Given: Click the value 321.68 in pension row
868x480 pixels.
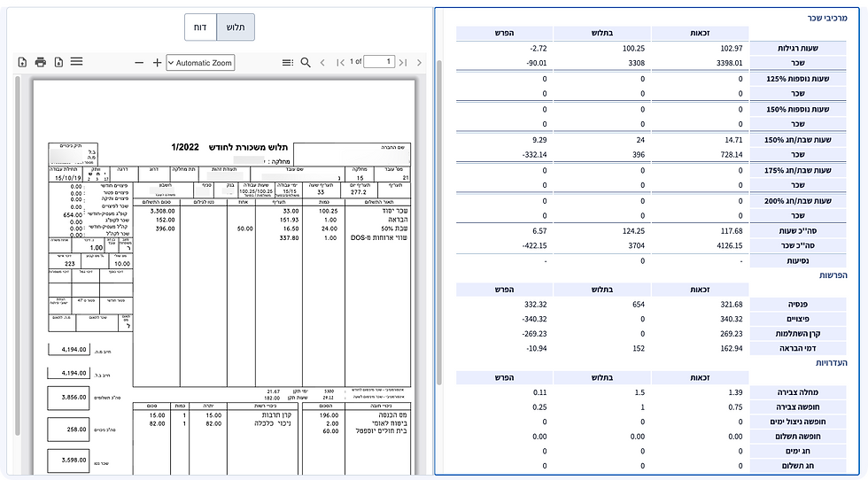Looking at the screenshot, I should coord(732,305).
